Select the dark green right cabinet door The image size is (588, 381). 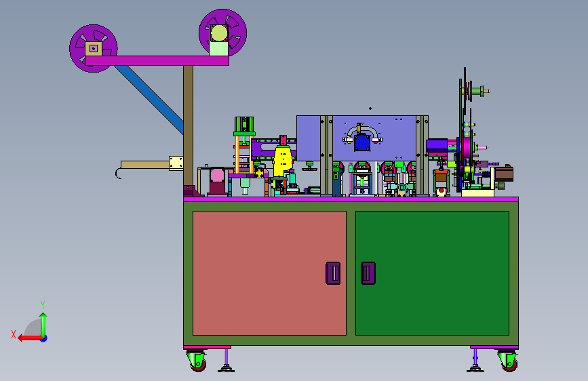point(432,273)
